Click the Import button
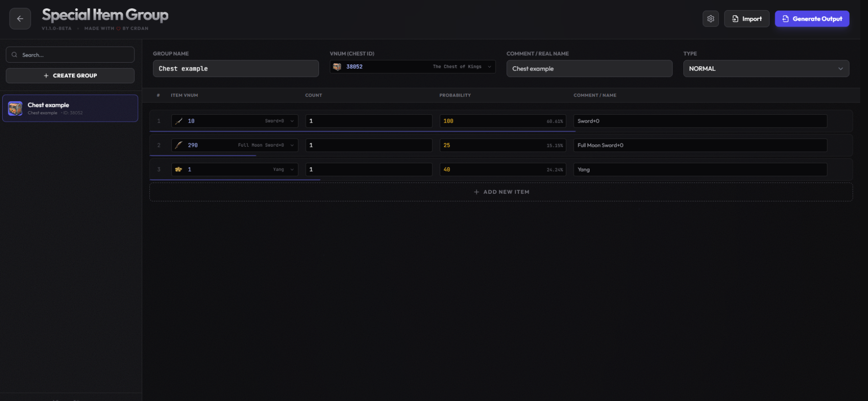 click(x=746, y=19)
